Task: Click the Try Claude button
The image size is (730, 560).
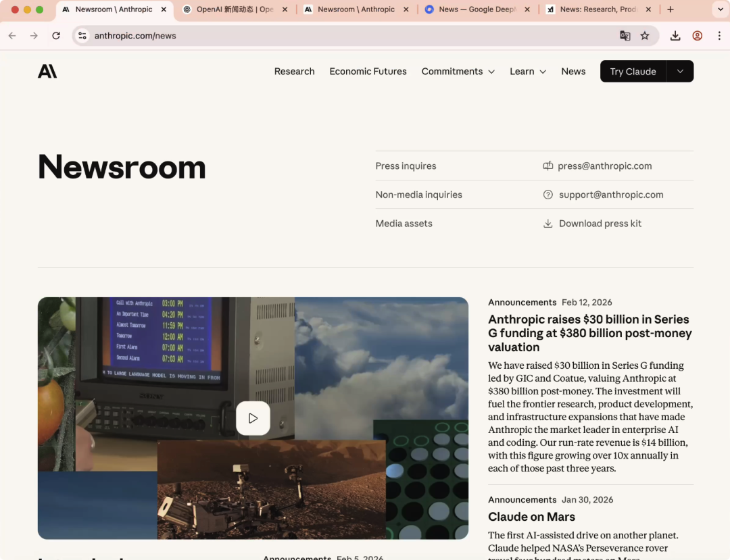Action: pos(633,72)
